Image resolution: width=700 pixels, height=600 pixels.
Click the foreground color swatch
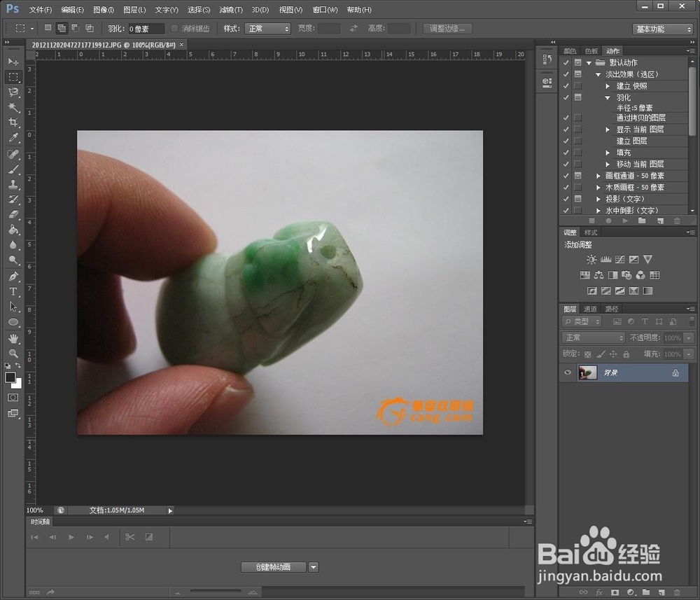[10, 377]
